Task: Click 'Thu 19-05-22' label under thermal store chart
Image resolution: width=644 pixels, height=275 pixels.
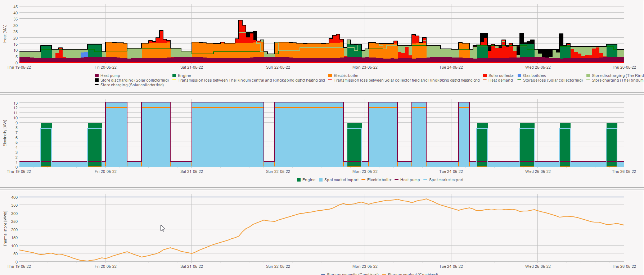Action: [x=19, y=266]
